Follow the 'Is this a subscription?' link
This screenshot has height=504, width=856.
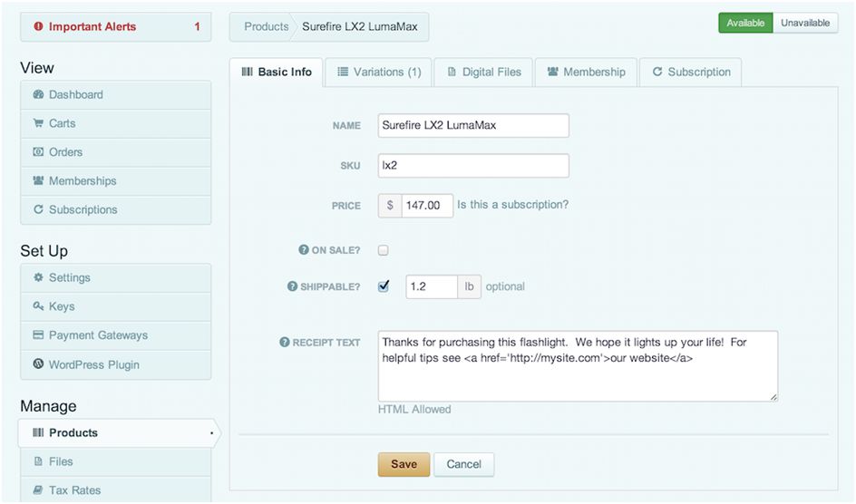point(512,205)
